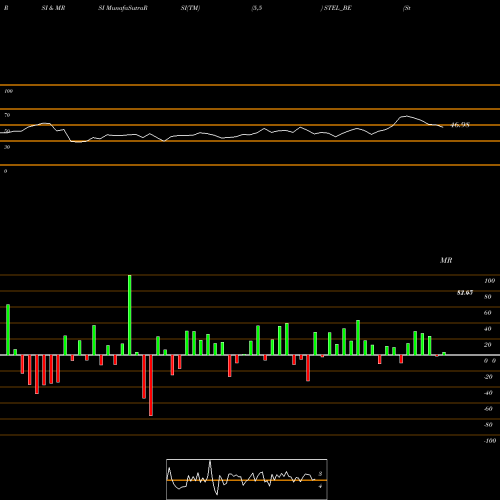
Task: Click the STEL_BE symbol in header
Action: 338,8
